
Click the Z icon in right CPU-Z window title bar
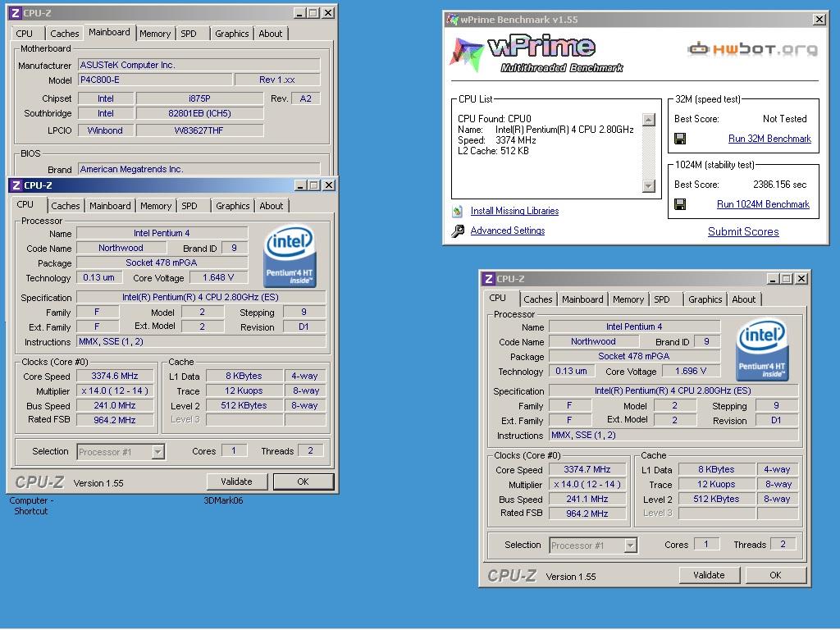coord(488,279)
